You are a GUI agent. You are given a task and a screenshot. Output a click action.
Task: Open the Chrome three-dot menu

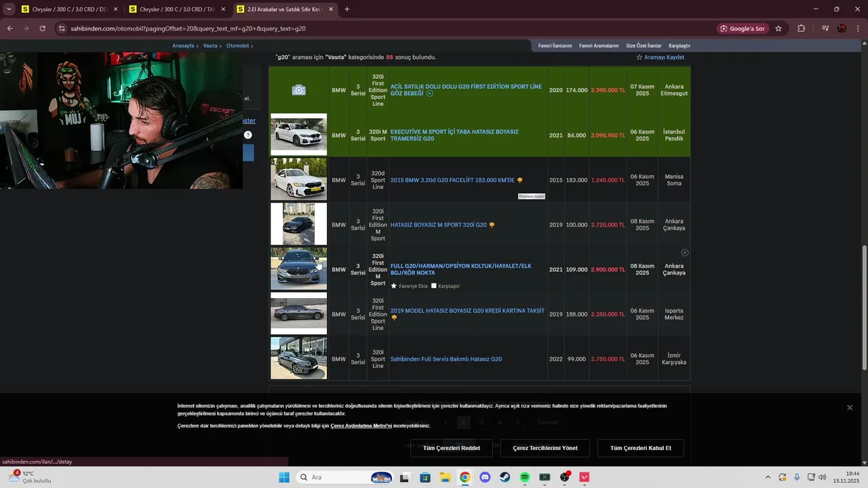858,28
